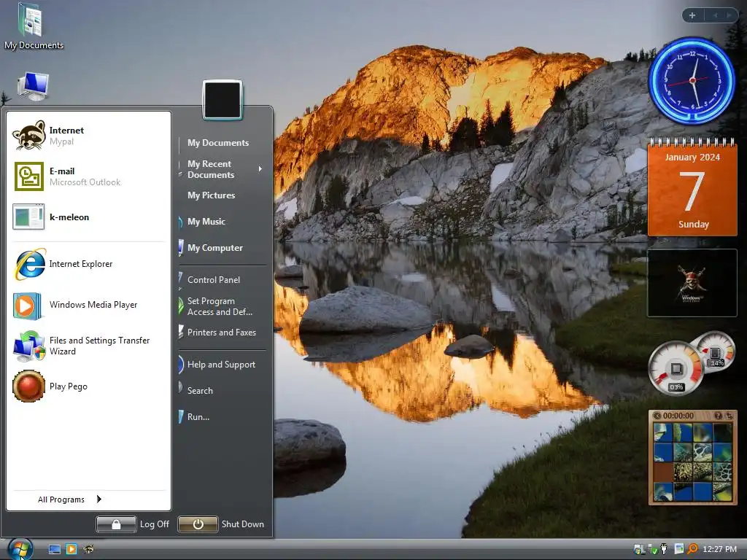The height and width of the screenshot is (560, 747).
Task: Click the January 2024 calendar gadget
Action: point(692,187)
